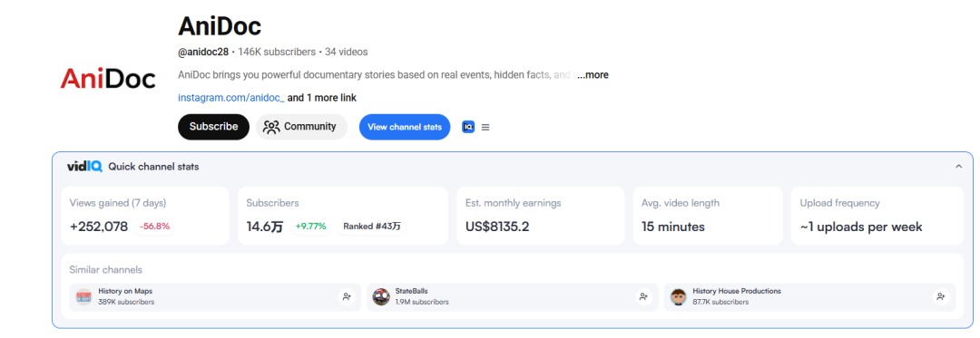Click the Ranked #43万 badge

(x=373, y=227)
